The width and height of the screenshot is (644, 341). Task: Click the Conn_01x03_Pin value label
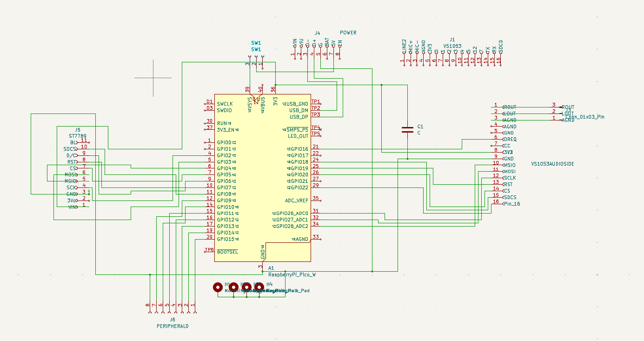pyautogui.click(x=585, y=117)
